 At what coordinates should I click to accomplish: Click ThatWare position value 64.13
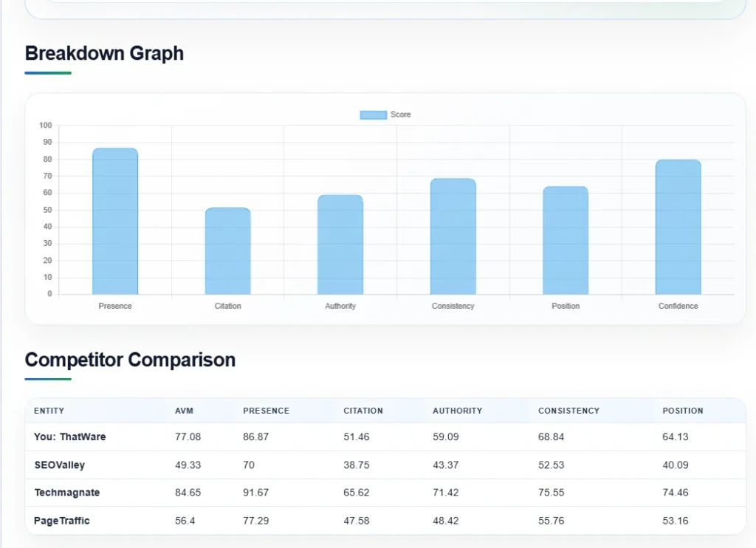tap(676, 437)
